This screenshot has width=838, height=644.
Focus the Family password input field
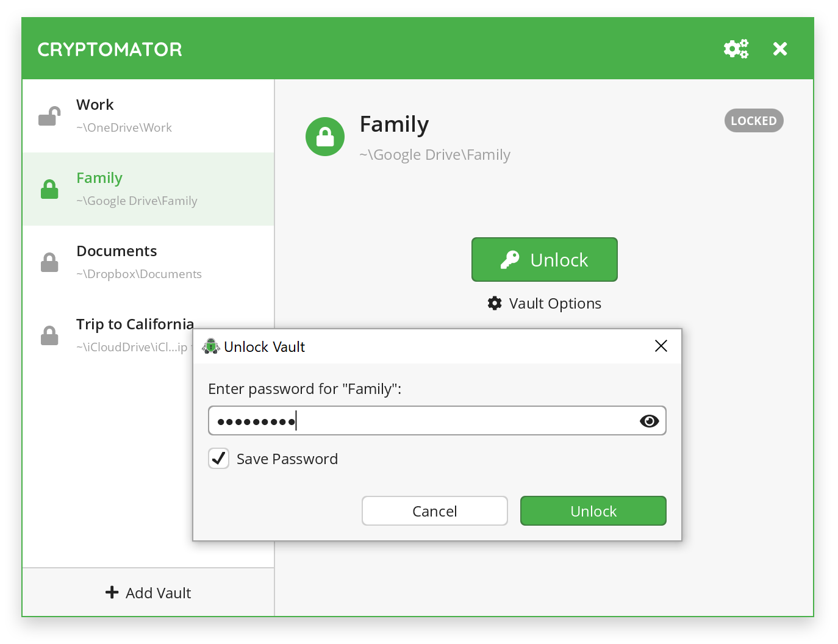[437, 421]
